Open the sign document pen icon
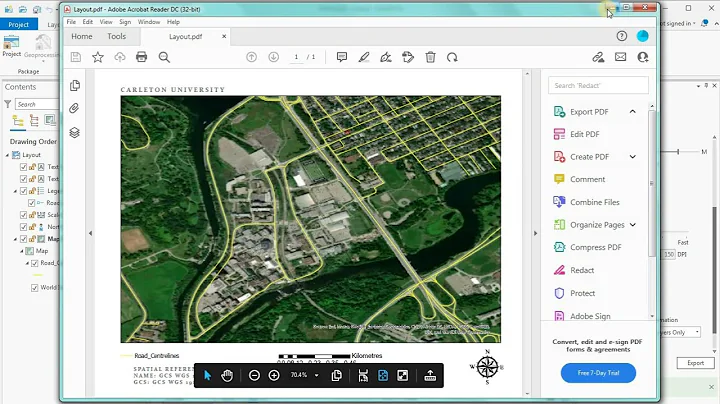 click(386, 57)
